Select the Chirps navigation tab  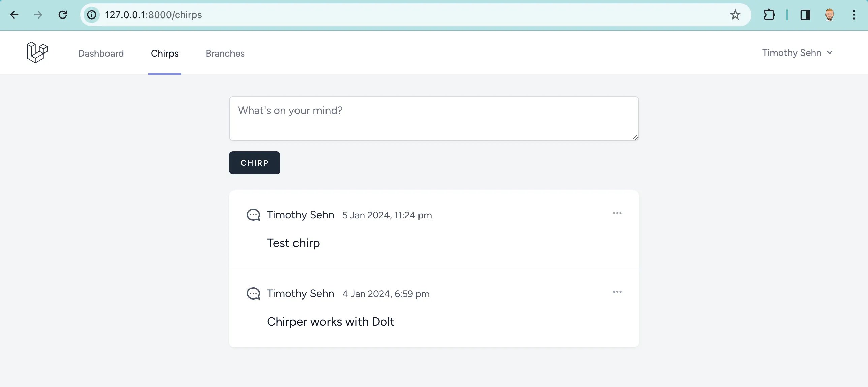pyautogui.click(x=165, y=53)
